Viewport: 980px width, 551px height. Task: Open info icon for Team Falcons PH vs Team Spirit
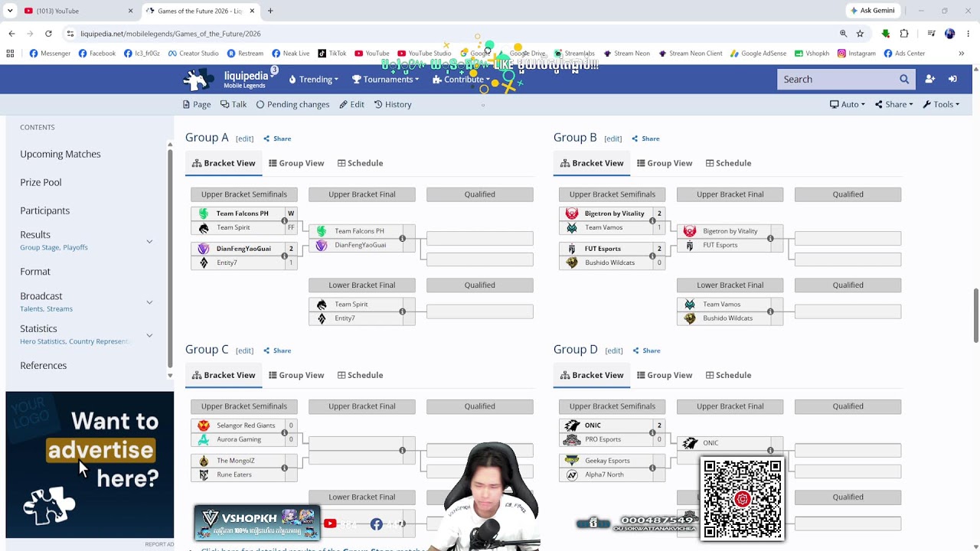coord(284,220)
